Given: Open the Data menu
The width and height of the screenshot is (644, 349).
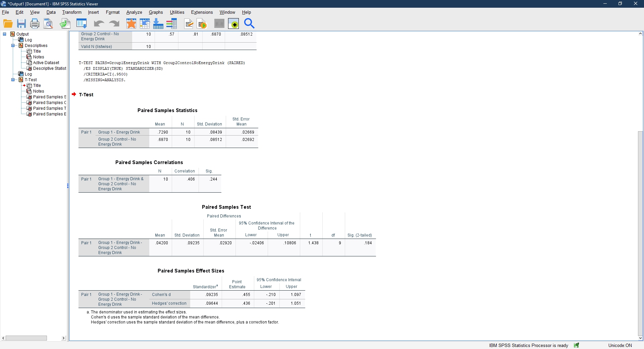Looking at the screenshot, I should point(51,12).
